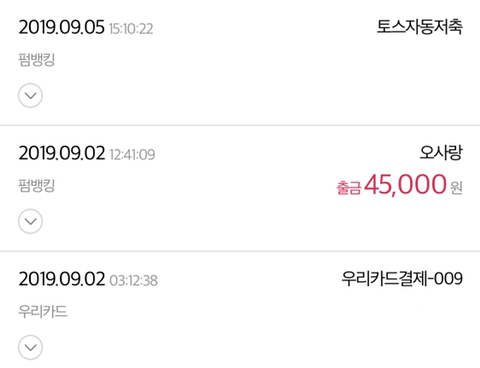Expand the 오사랑 transaction details chevron
Screen dimensions: 480x368
pos(30,221)
